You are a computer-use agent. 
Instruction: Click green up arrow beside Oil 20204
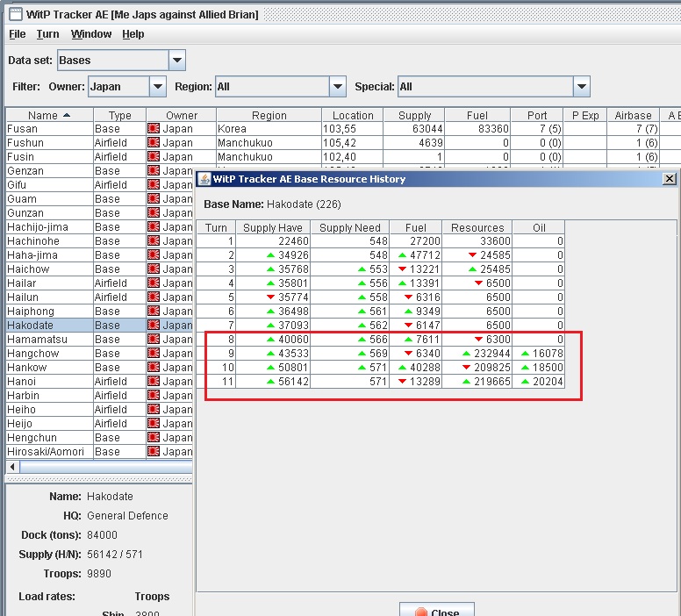(x=525, y=382)
